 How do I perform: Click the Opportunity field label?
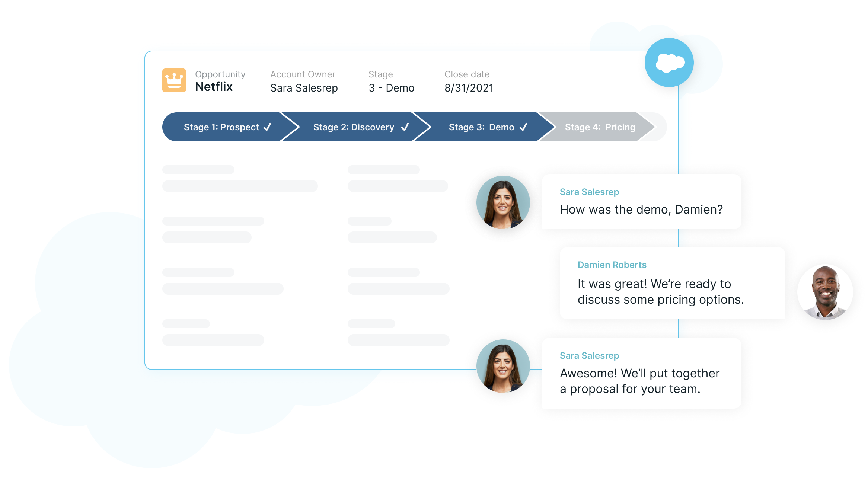[220, 74]
